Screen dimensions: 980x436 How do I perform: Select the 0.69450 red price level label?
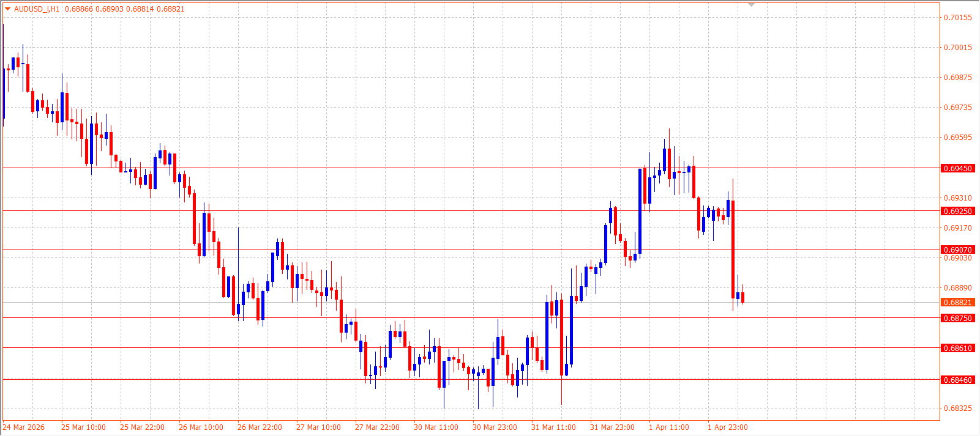[x=957, y=168]
